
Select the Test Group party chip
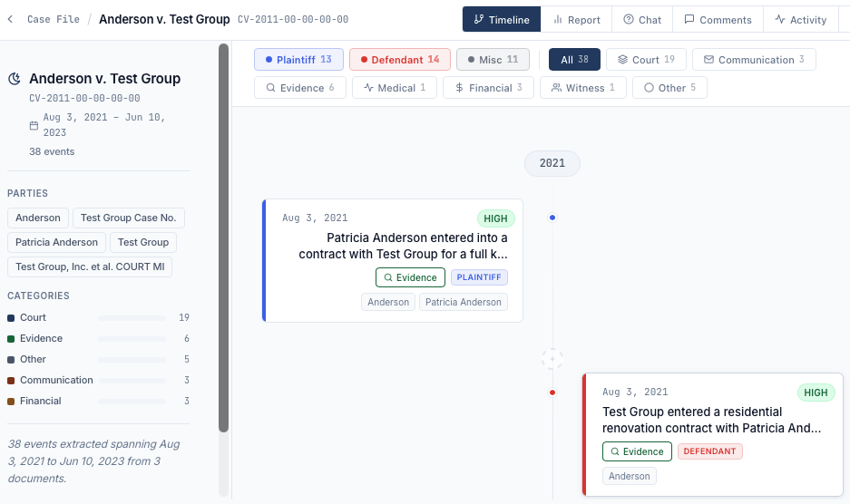coord(143,242)
